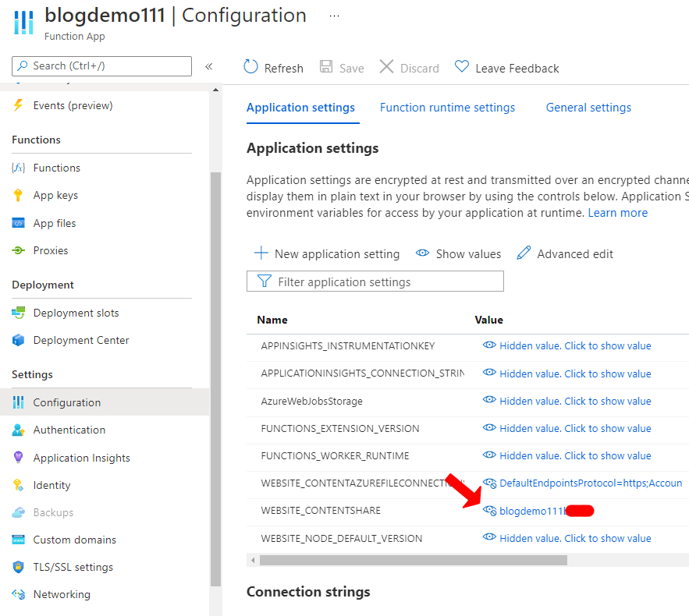Click the Leave Feedback heart icon
The height and width of the screenshot is (616, 689).
coord(462,67)
